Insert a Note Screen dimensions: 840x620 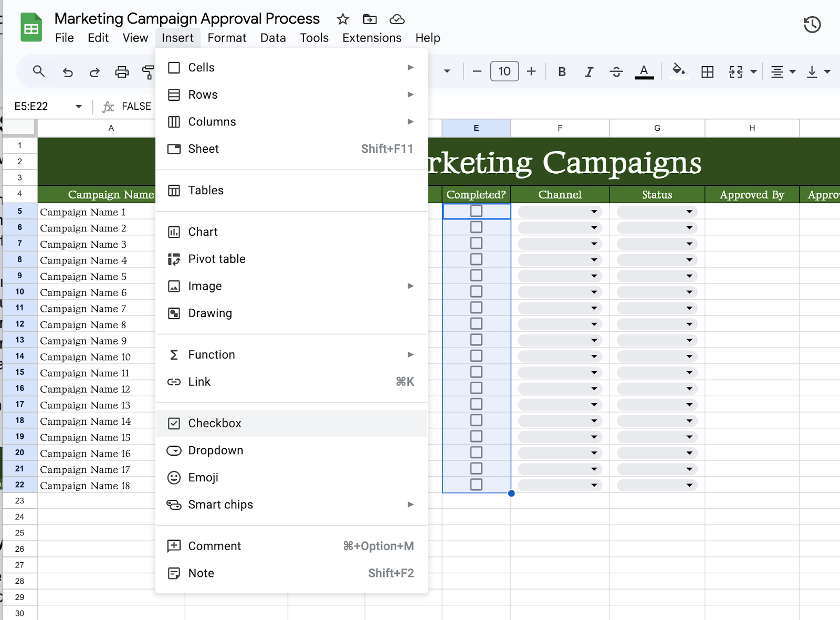pyautogui.click(x=291, y=573)
